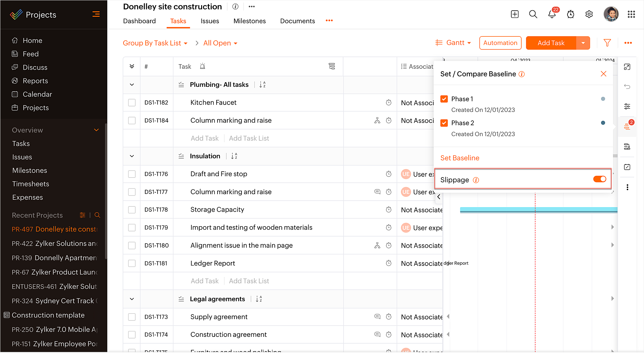Open the Gantt fullscreen expand icon

coord(627,67)
